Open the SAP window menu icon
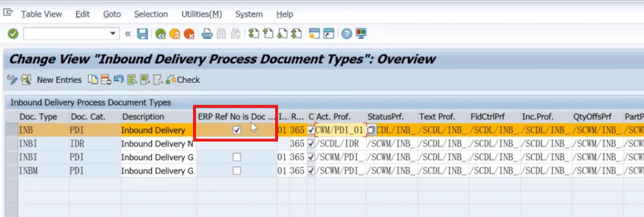 coord(8,13)
